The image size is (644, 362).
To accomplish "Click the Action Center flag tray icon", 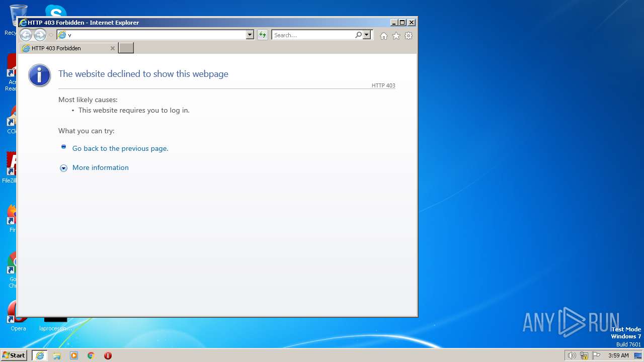I will (596, 355).
